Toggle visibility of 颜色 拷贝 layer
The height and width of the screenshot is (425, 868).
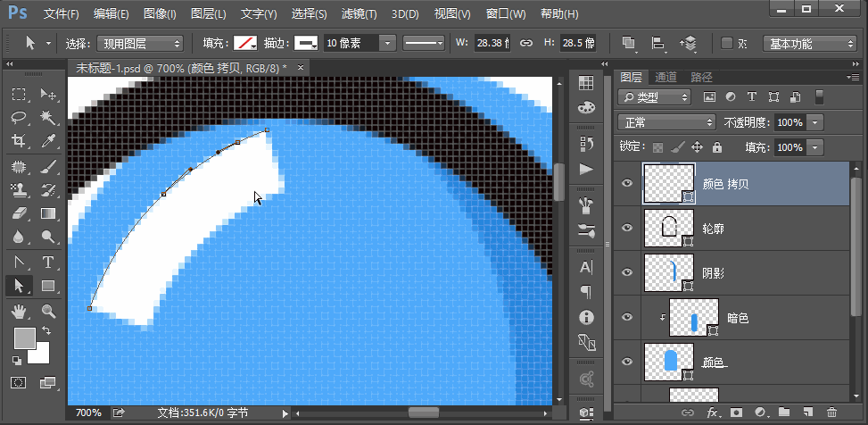tap(627, 183)
